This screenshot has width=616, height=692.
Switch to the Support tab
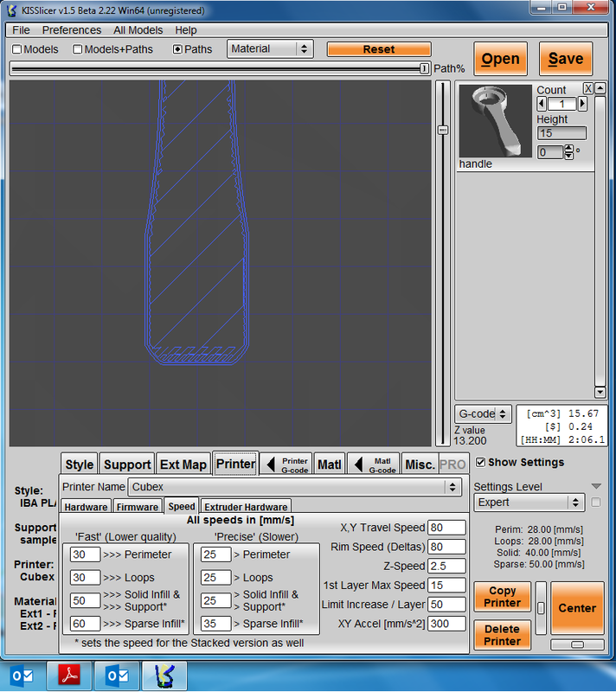pos(127,465)
